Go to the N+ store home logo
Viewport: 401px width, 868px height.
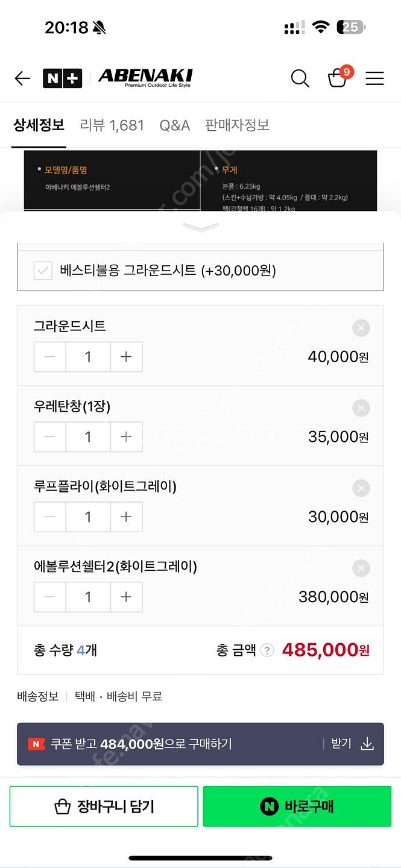pyautogui.click(x=62, y=78)
